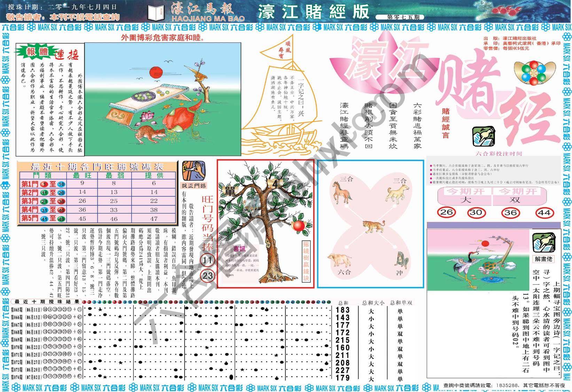
Task: Click the circled number 11 under 旺门号码当捧
Action: (207, 260)
